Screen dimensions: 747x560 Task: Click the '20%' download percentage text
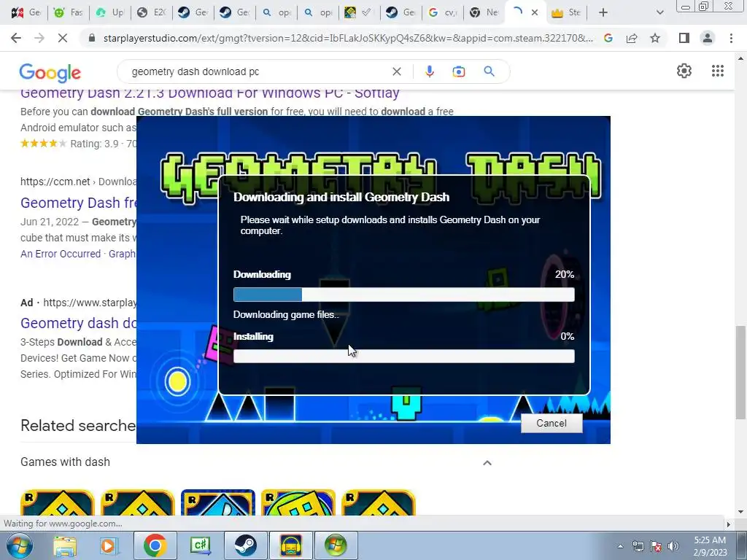click(x=565, y=274)
